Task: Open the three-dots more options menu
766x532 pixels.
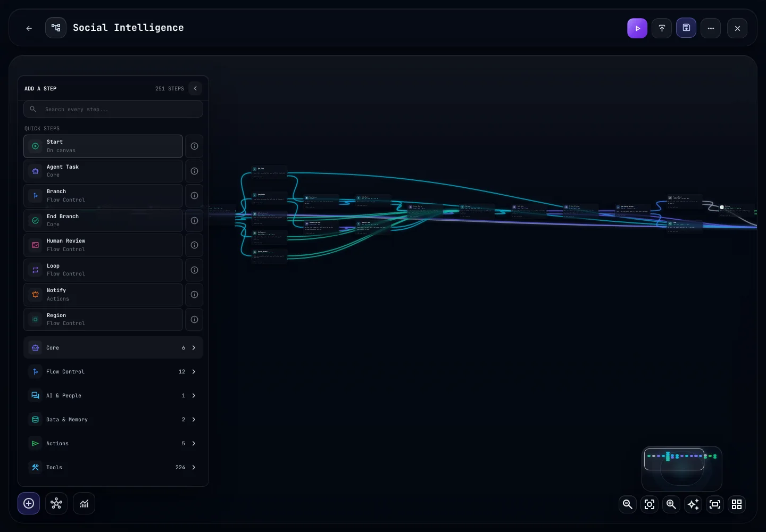Action: [x=711, y=28]
